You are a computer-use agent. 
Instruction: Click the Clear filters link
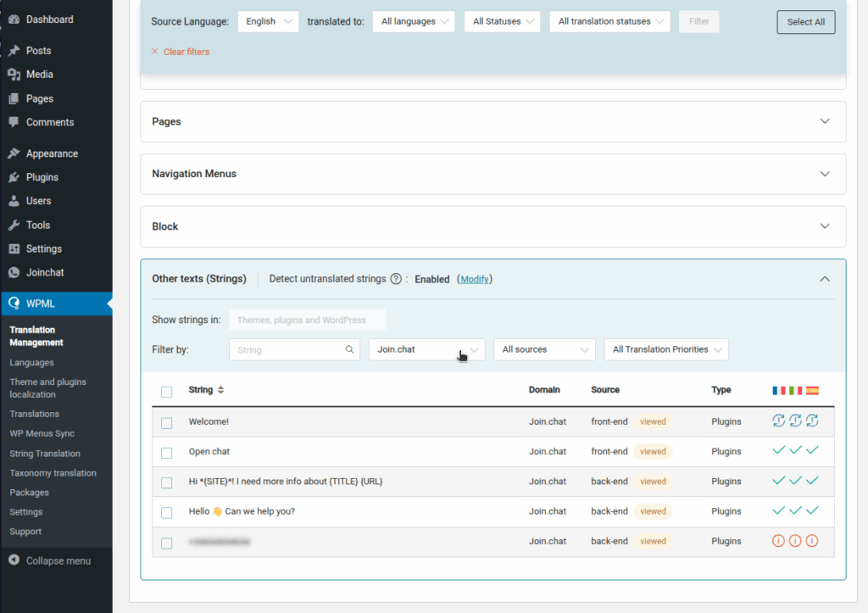click(x=186, y=52)
